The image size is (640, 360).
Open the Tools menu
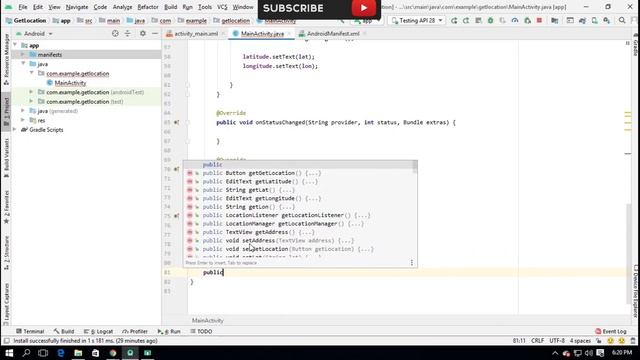click(x=204, y=7)
